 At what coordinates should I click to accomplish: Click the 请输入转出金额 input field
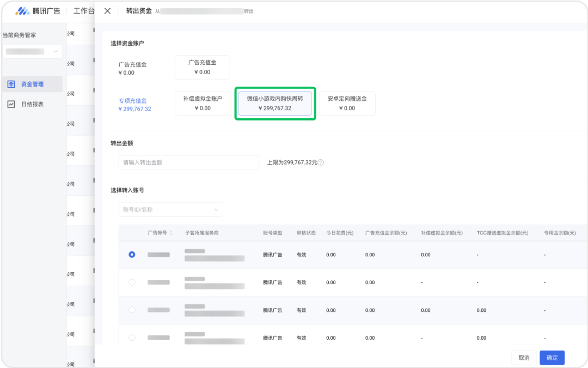click(188, 162)
